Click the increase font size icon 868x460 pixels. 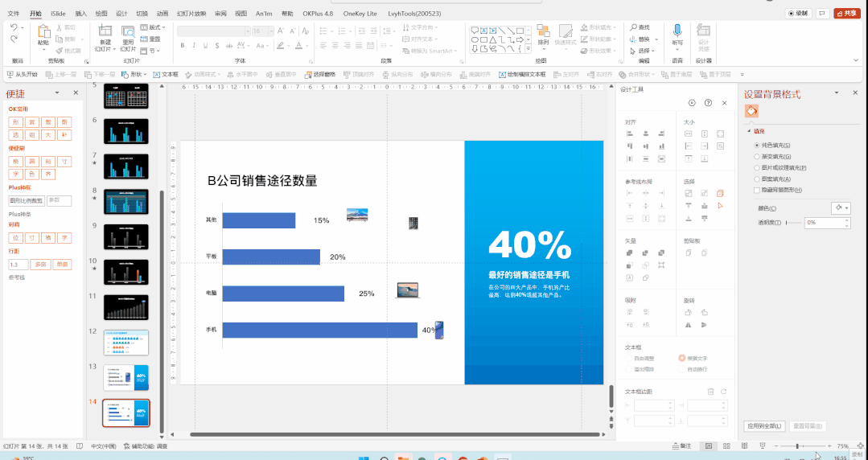click(280, 31)
